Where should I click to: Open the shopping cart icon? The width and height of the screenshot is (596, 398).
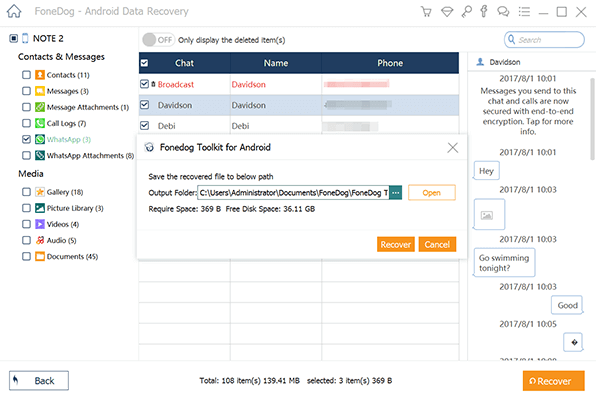click(x=426, y=11)
